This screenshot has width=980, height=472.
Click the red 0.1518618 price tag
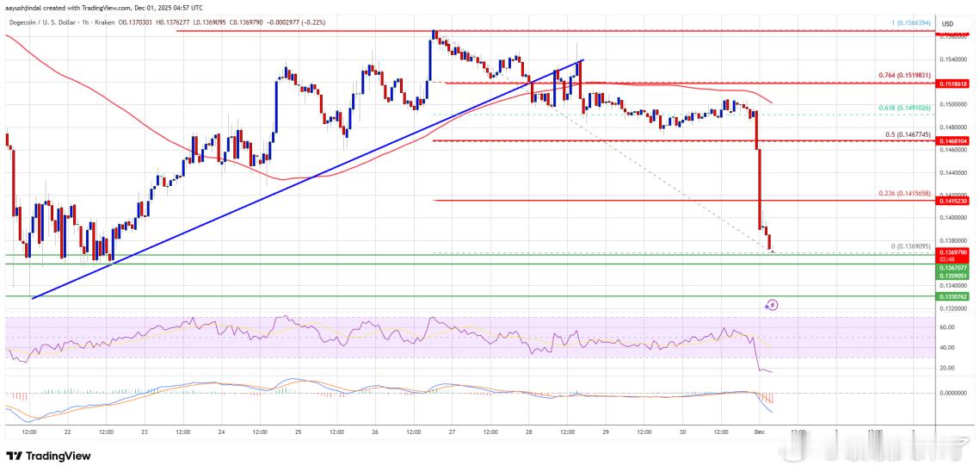tap(952, 83)
